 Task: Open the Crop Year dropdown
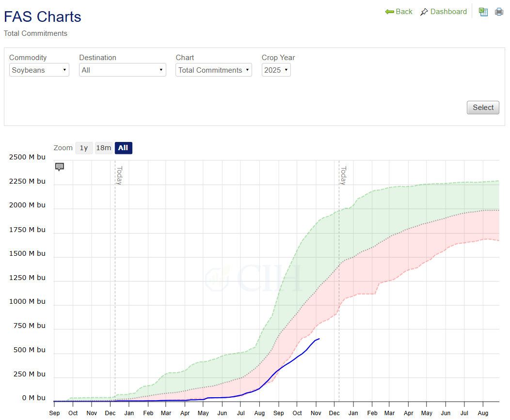[x=276, y=70]
